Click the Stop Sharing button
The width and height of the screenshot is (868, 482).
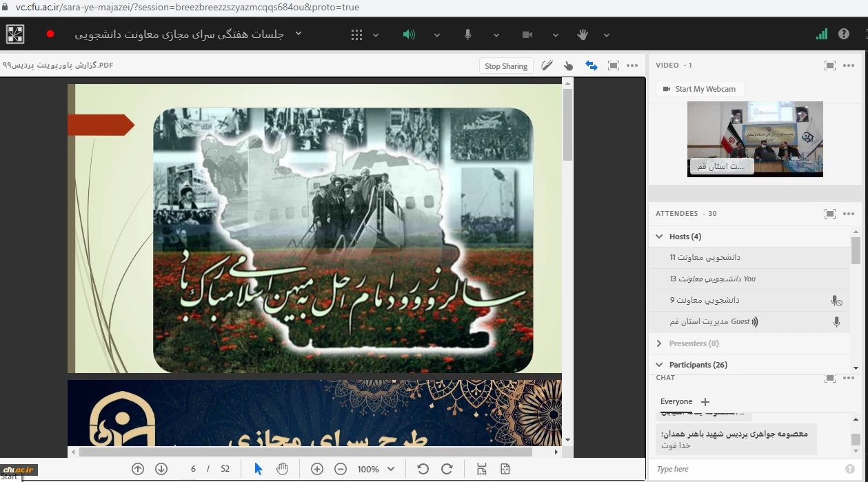point(506,66)
